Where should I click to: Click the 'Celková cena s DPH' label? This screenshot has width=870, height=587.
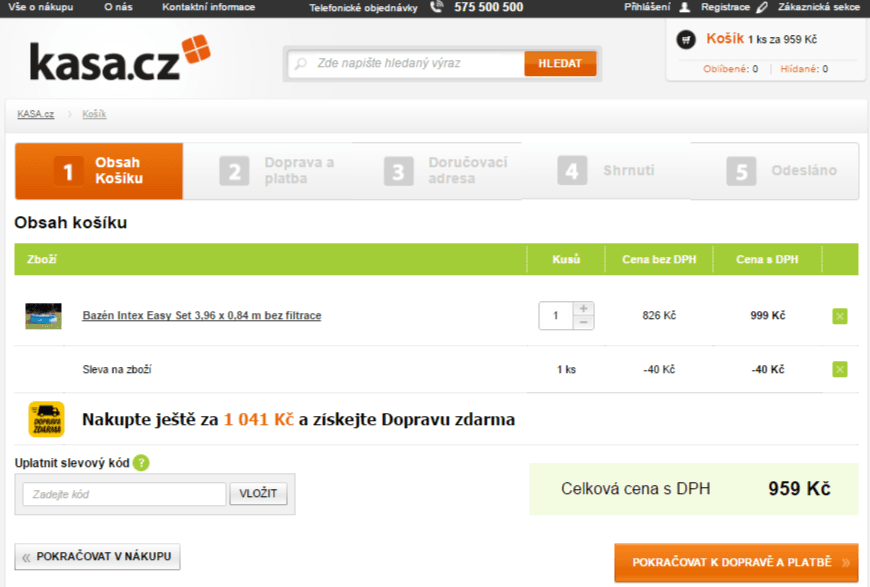coord(635,489)
